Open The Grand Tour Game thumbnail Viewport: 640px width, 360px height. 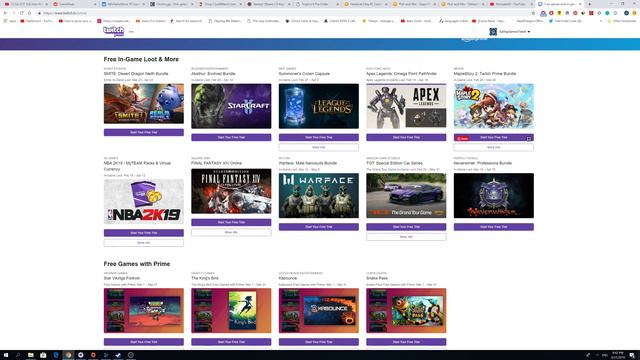coord(406,196)
